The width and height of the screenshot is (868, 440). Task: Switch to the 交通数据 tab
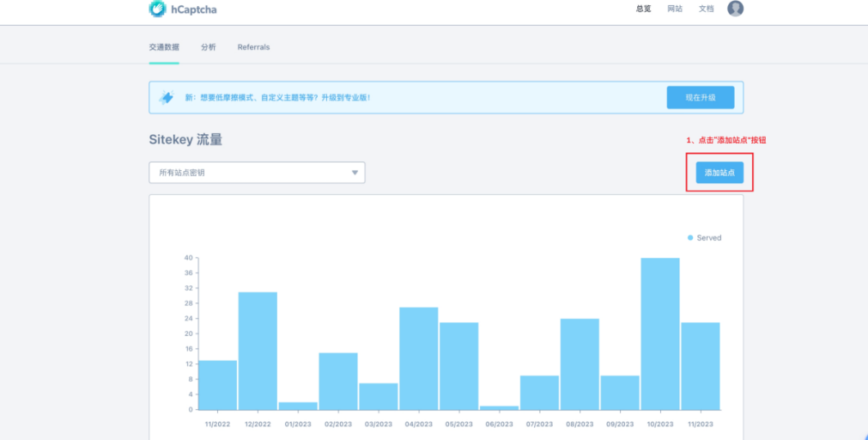pos(164,47)
